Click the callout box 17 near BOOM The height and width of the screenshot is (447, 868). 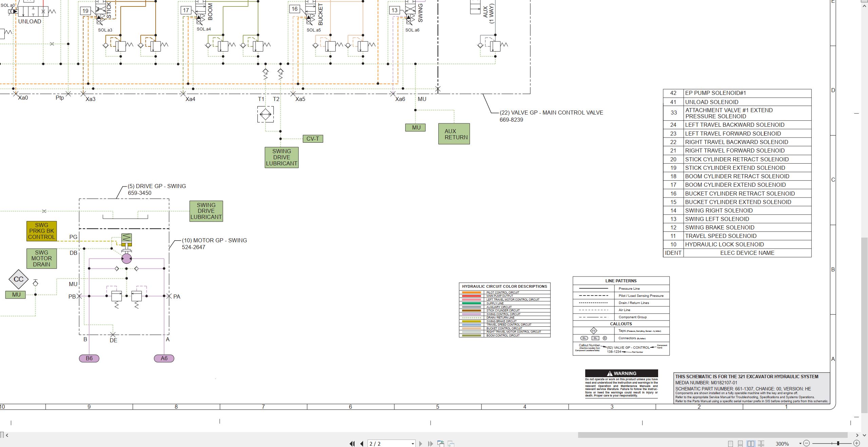(x=186, y=10)
